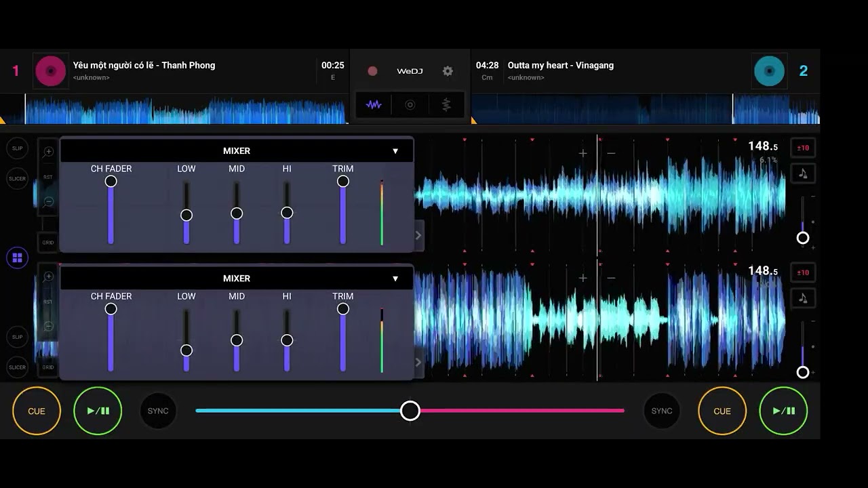Toggle deck 2 master tempo note icon

803,298
